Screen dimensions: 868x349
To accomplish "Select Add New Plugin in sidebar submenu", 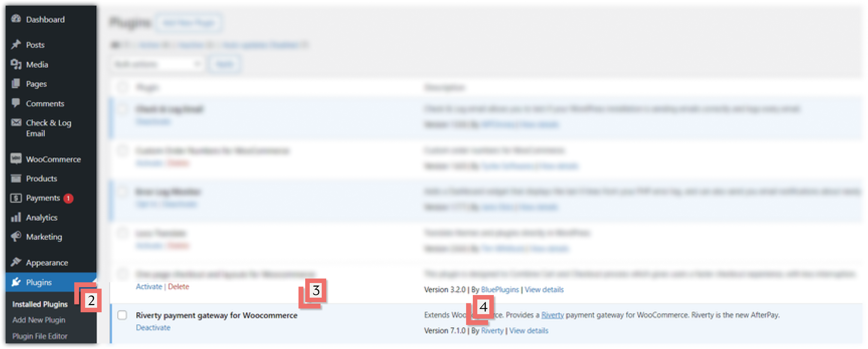I will tap(39, 320).
